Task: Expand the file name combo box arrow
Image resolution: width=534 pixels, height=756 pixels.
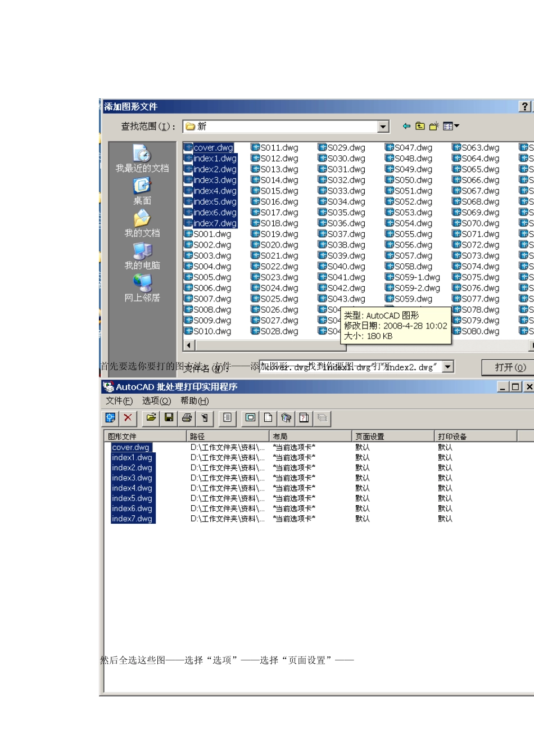Action: pos(448,367)
